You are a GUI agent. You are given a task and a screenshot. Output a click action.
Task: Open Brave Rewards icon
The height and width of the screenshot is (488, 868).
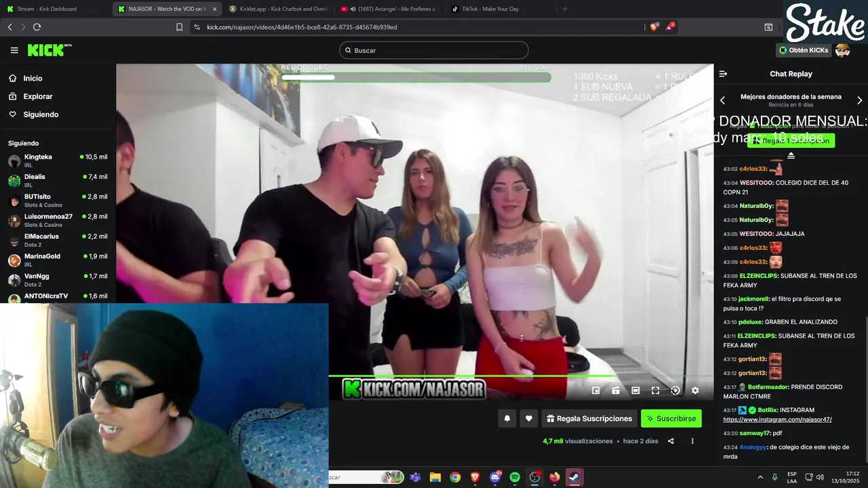(x=670, y=27)
